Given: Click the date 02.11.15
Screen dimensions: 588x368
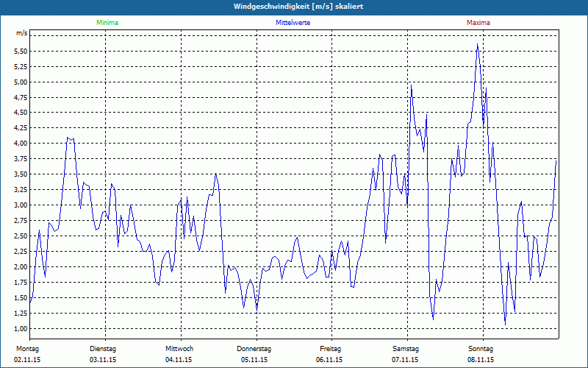Looking at the screenshot, I should click(x=27, y=360).
